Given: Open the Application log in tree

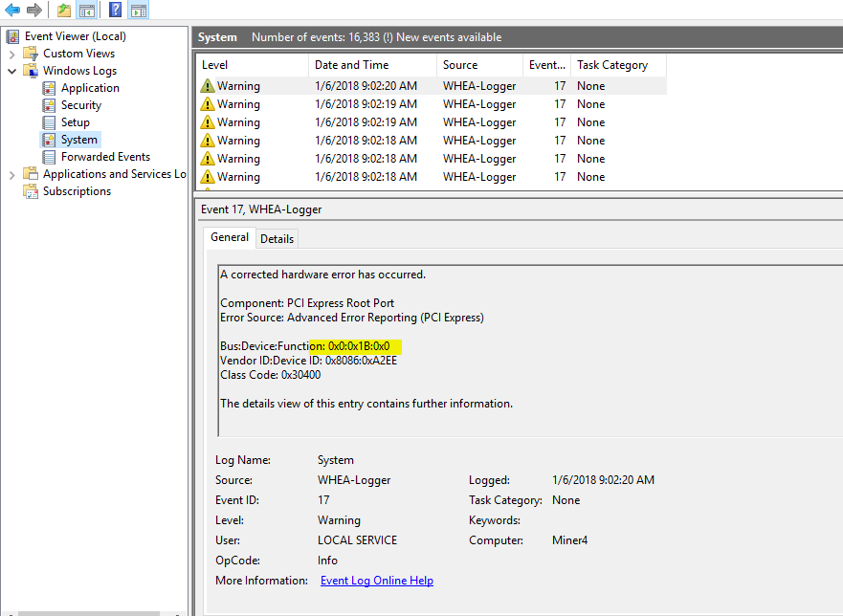Looking at the screenshot, I should pos(90,88).
